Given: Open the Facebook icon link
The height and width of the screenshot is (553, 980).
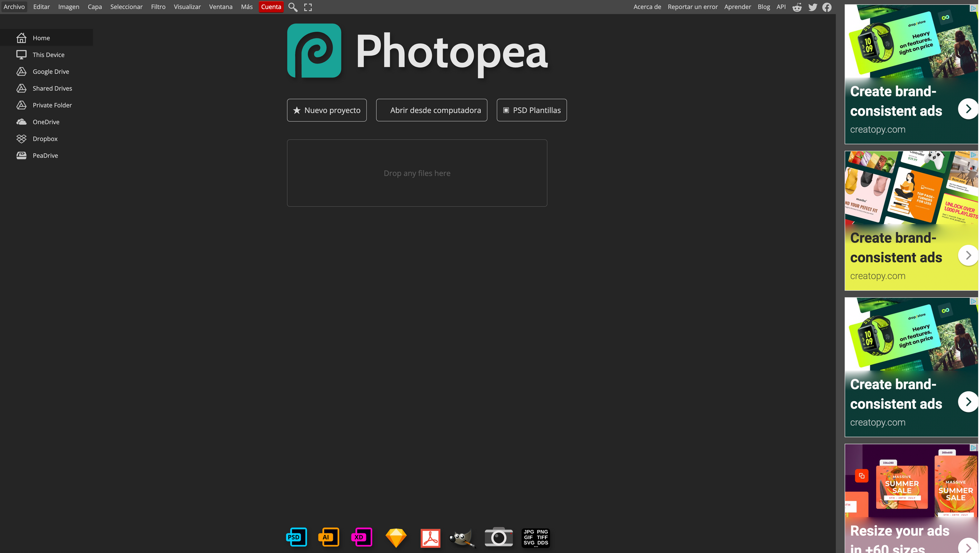Looking at the screenshot, I should click(827, 7).
